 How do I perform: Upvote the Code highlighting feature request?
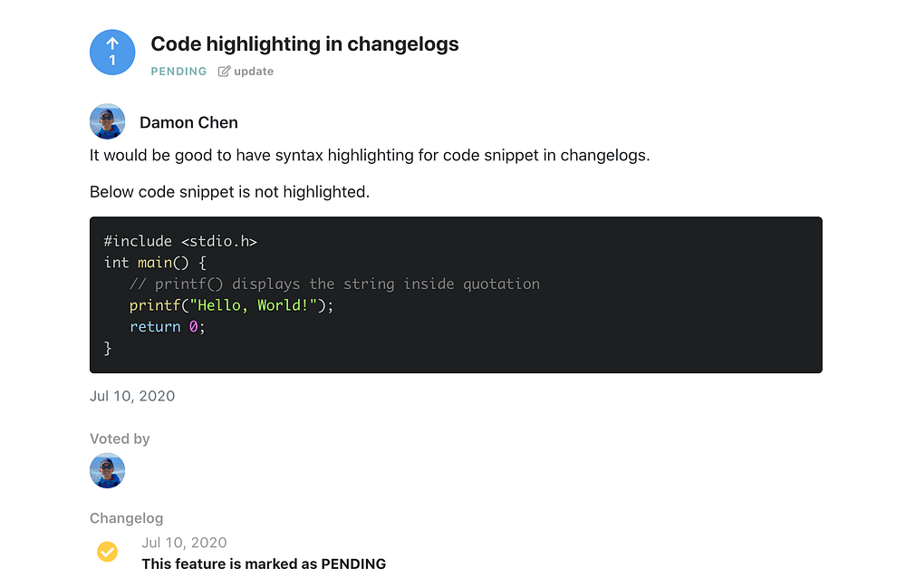tap(112, 53)
